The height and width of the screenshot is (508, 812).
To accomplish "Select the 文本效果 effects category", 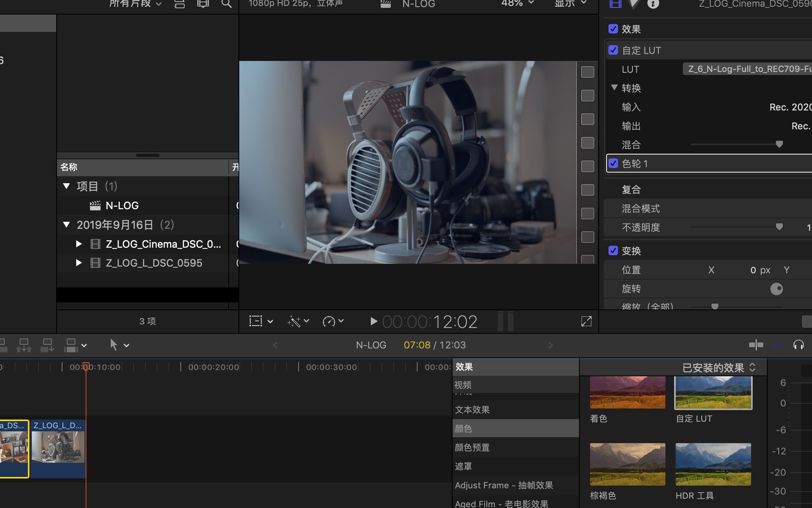I will [472, 409].
